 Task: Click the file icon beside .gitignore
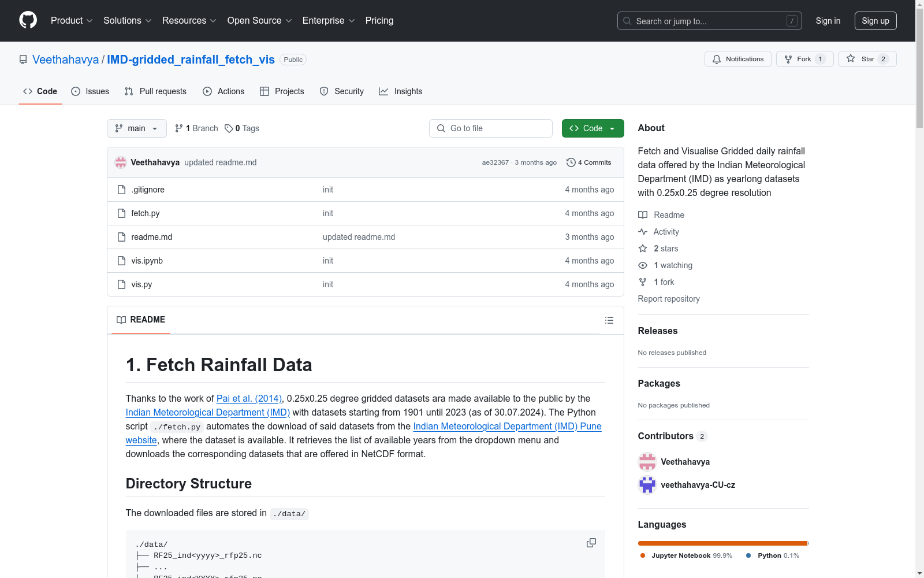[x=121, y=190]
